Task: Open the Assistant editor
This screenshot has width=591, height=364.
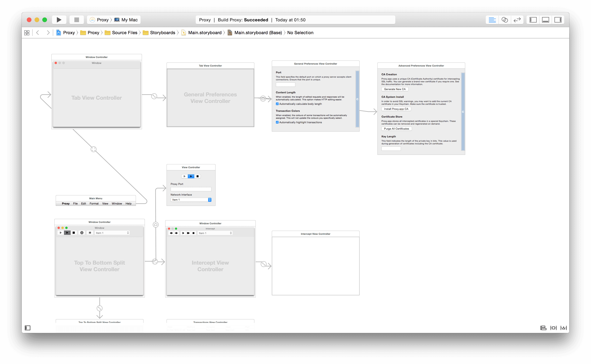Action: tap(505, 20)
